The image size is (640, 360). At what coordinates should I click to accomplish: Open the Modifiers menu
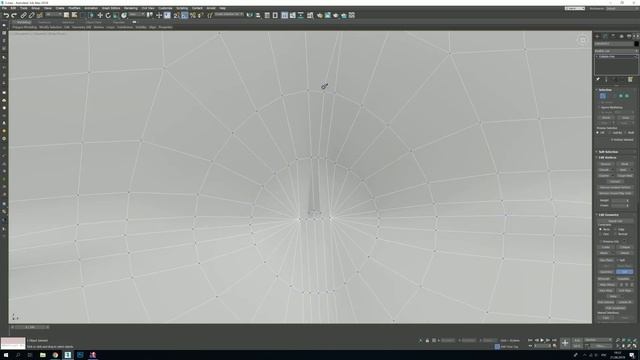74,8
